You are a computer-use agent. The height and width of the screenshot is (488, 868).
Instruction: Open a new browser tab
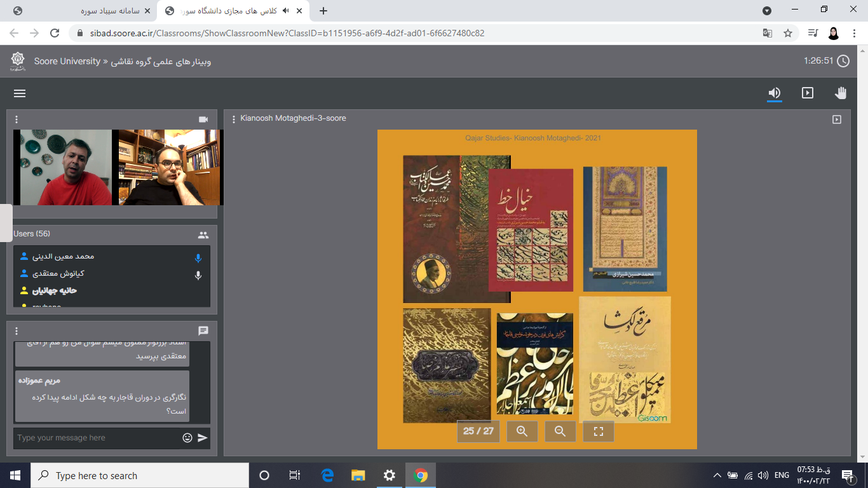click(x=323, y=11)
